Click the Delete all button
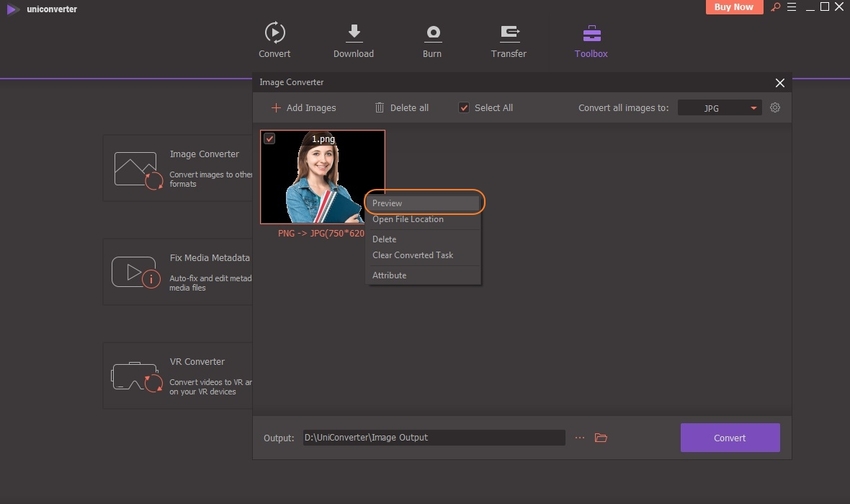 [401, 108]
